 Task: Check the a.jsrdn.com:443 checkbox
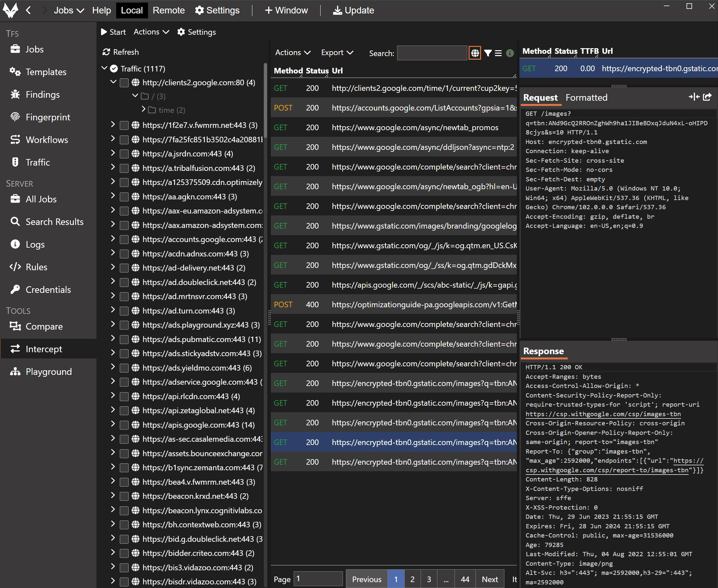pos(124,154)
